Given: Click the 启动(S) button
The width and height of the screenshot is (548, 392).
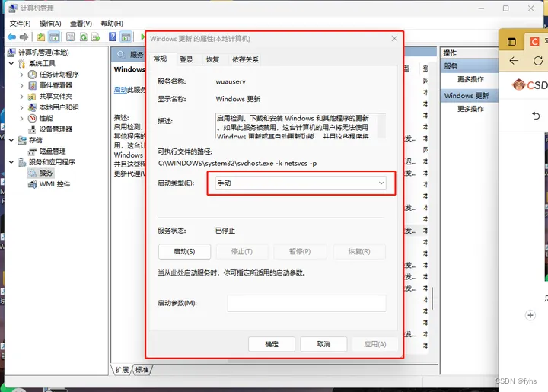Looking at the screenshot, I should [184, 251].
